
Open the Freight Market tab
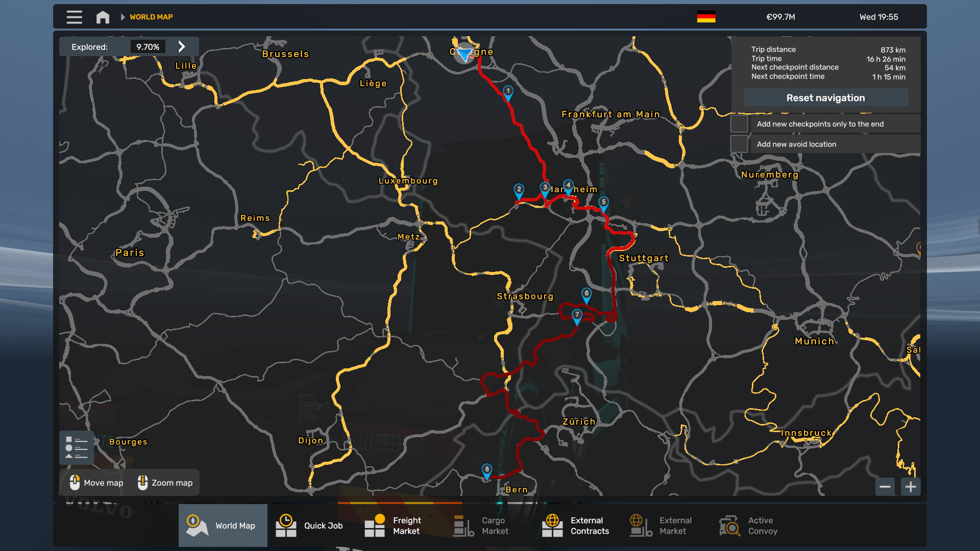(x=401, y=525)
